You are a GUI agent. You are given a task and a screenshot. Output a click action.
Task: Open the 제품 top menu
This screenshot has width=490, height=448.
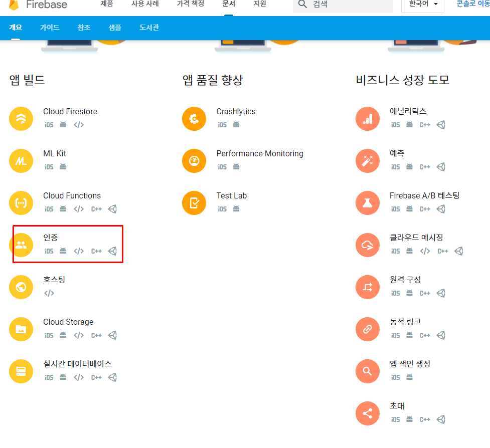click(x=107, y=4)
